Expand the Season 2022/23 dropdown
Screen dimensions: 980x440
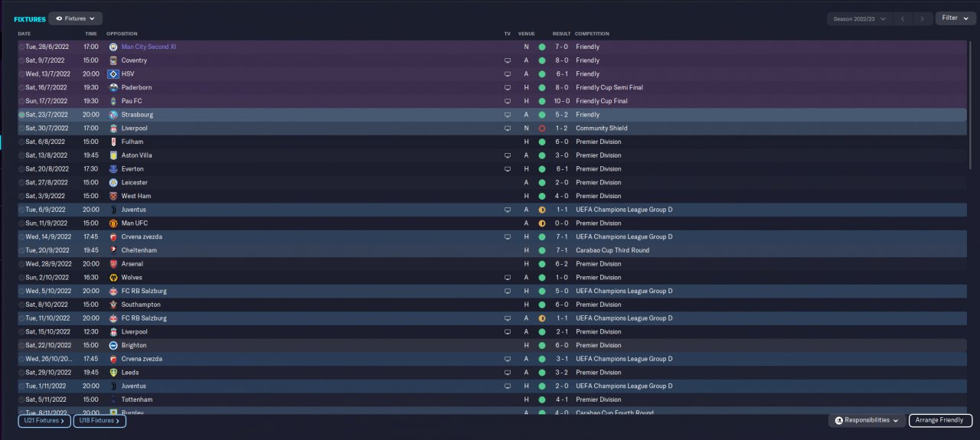(860, 18)
